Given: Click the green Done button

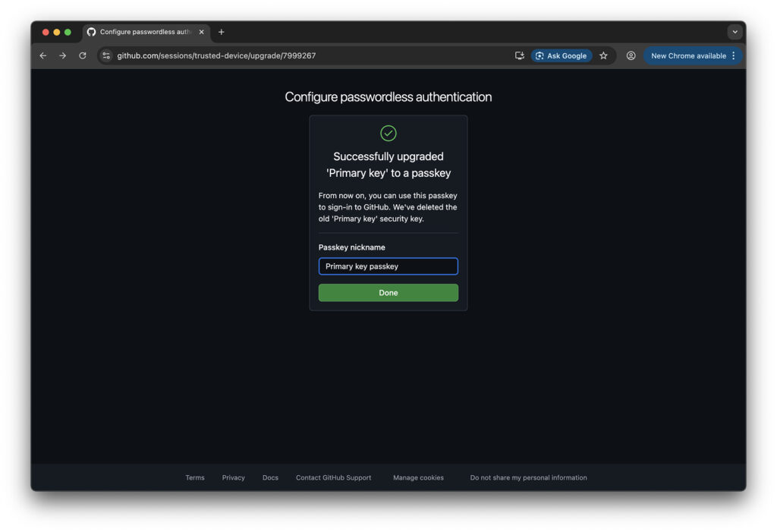Looking at the screenshot, I should pyautogui.click(x=388, y=292).
